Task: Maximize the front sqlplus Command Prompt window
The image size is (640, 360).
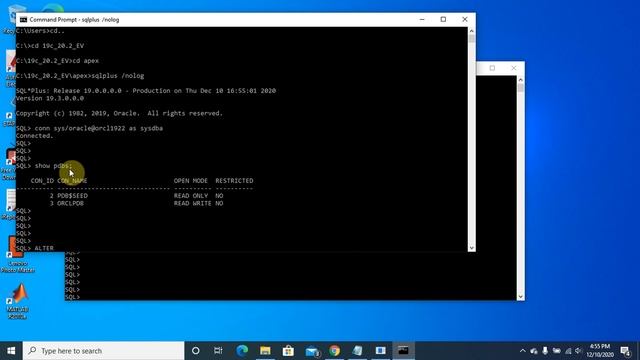Action: click(x=443, y=20)
